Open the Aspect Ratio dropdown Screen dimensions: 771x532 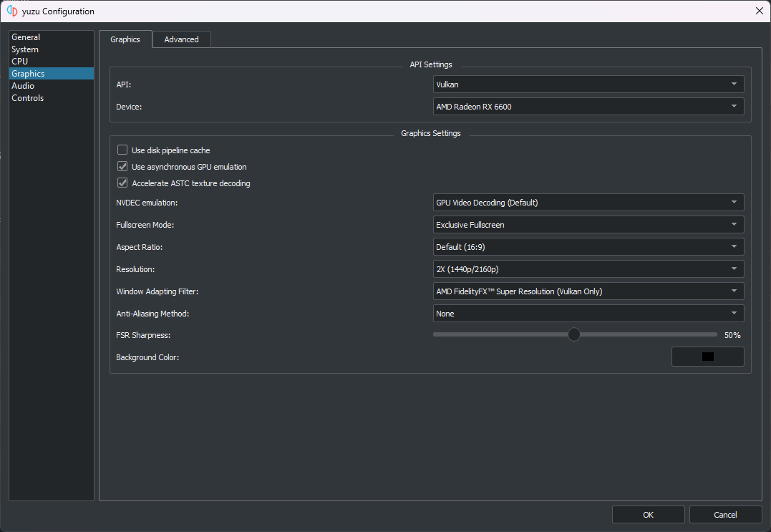tap(588, 246)
